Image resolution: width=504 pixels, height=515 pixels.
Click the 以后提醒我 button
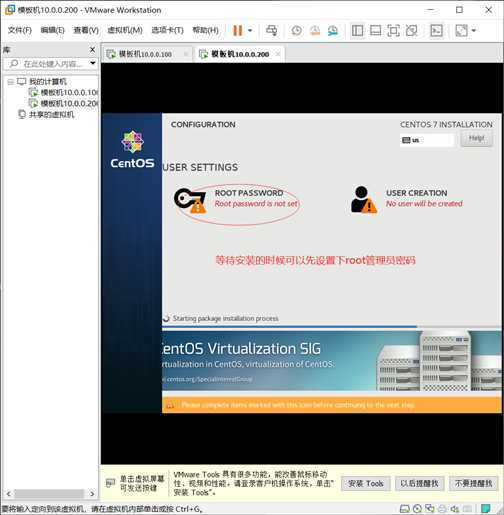tap(419, 483)
